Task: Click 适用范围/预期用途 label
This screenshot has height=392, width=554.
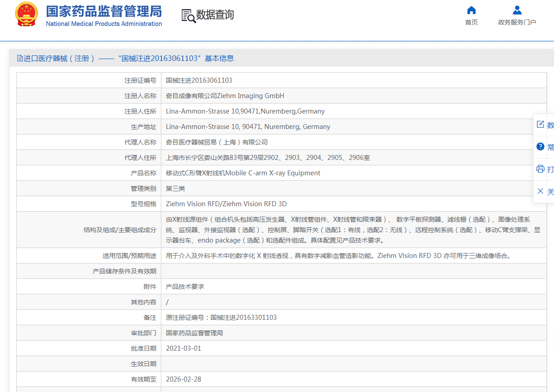Action: tap(130, 256)
